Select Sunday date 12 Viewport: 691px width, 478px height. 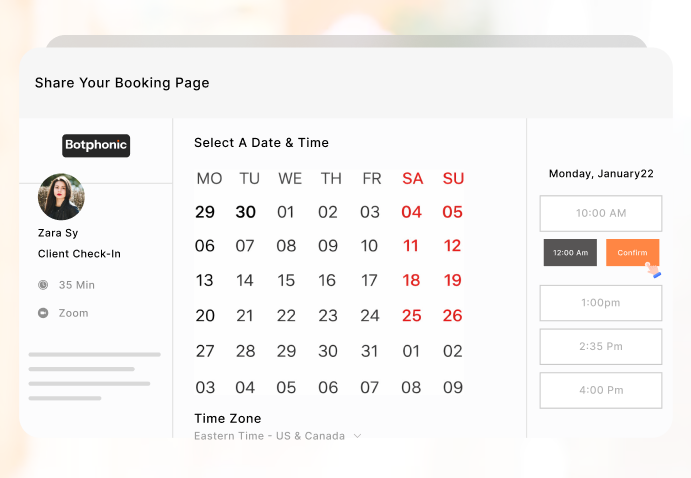(x=453, y=246)
